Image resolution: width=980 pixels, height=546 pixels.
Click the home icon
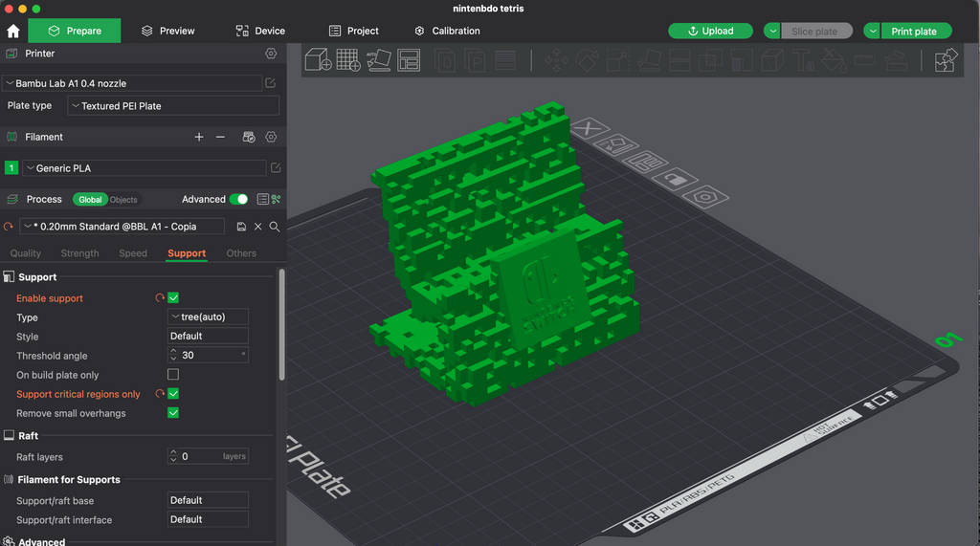[13, 31]
